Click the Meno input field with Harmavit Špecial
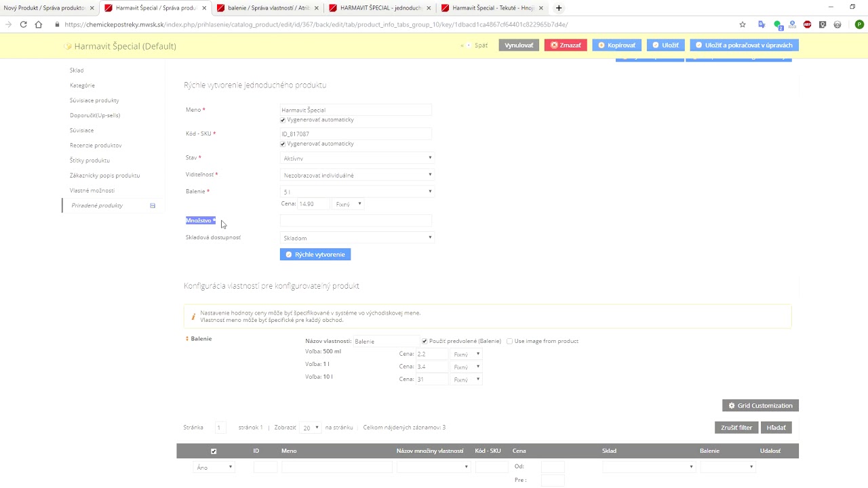Image resolution: width=868 pixels, height=488 pixels. pyautogui.click(x=356, y=110)
